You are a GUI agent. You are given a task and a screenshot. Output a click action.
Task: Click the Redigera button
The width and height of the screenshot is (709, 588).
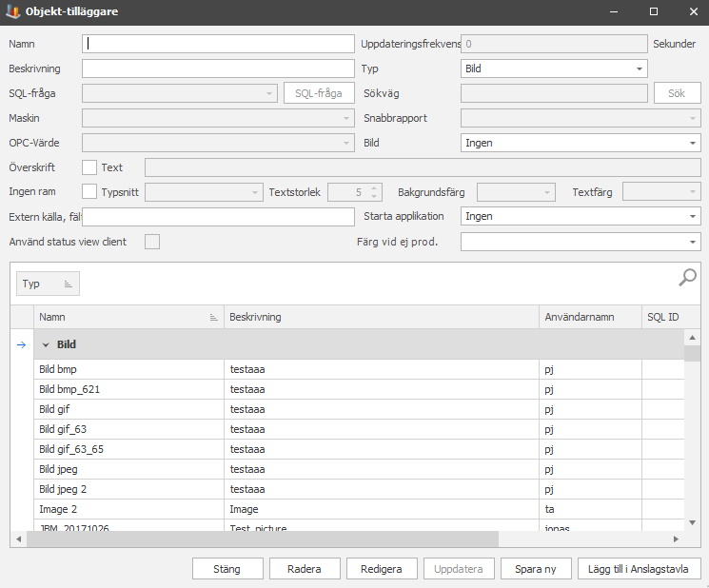(382, 569)
